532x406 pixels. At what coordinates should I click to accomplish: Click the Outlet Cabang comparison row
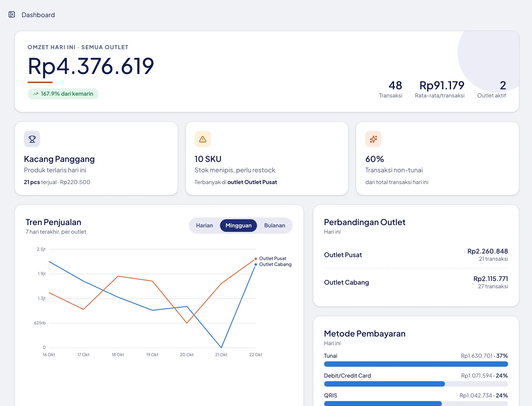(x=416, y=282)
